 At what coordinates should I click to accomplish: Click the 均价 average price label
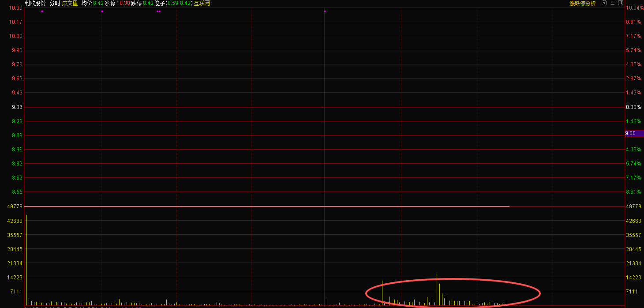pyautogui.click(x=86, y=3)
